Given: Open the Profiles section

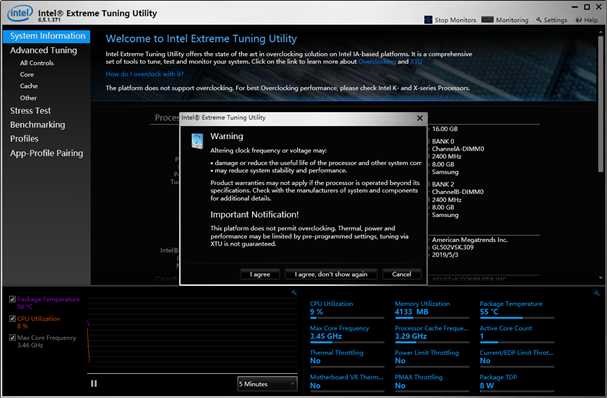Looking at the screenshot, I should click(x=24, y=139).
